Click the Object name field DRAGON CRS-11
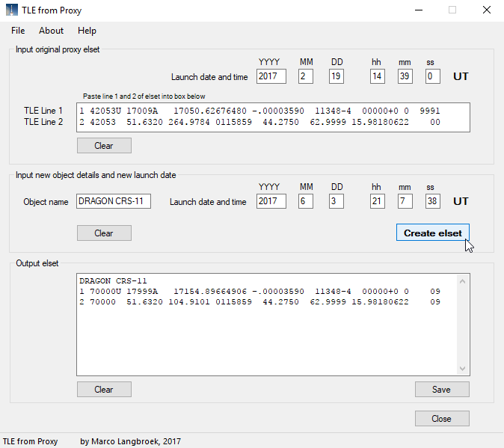 click(x=114, y=201)
